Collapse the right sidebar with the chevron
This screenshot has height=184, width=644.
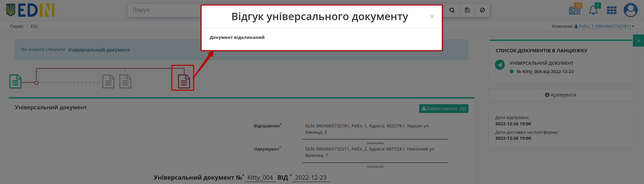coord(638,41)
